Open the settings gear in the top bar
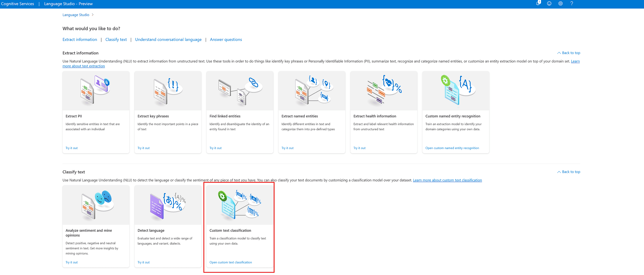Image resolution: width=644 pixels, height=275 pixels. 560,4
